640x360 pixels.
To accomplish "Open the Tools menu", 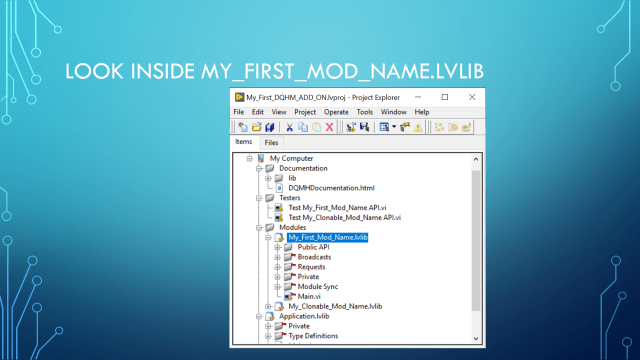I will (364, 112).
